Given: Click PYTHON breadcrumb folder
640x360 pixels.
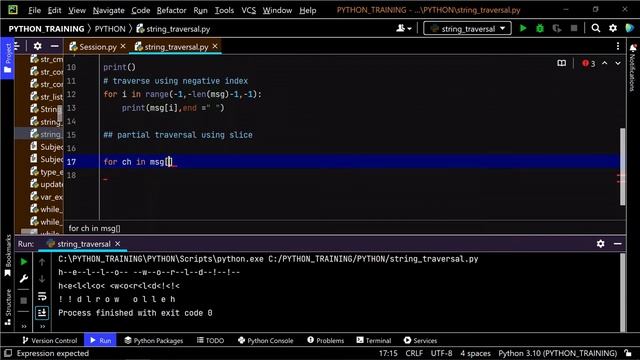Looking at the screenshot, I should pos(110,29).
